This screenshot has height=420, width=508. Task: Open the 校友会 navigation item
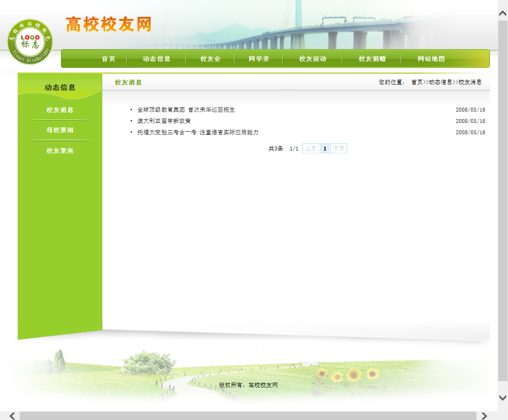[210, 59]
